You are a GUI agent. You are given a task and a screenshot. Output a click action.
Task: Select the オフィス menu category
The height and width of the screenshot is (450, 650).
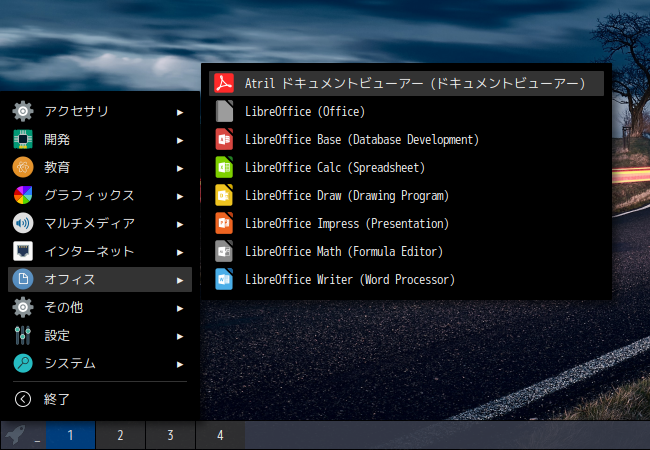100,280
